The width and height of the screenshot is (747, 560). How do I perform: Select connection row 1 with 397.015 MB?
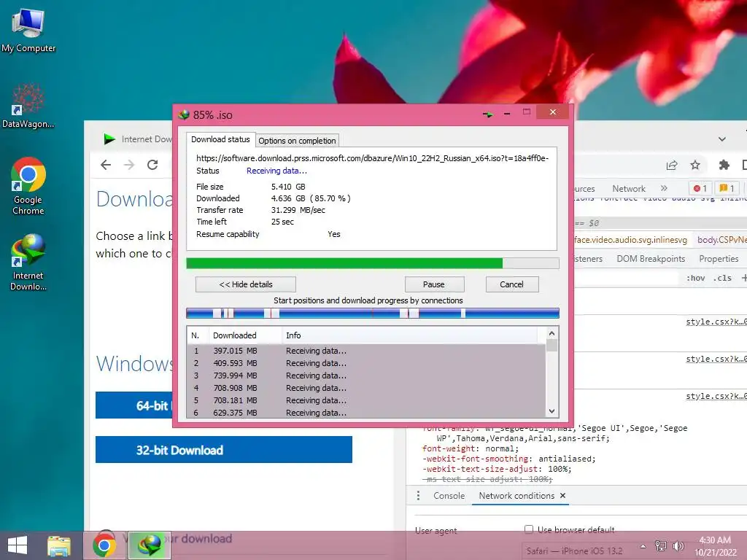(366, 351)
